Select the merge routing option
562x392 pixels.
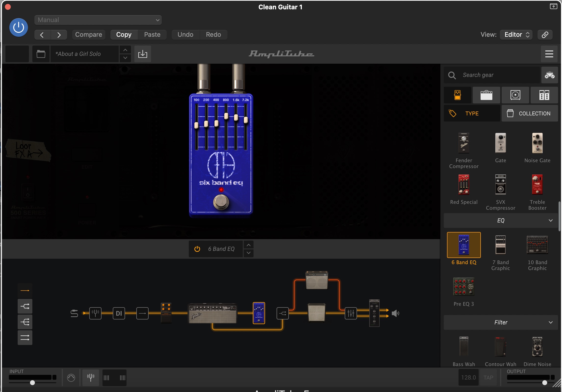(x=25, y=322)
